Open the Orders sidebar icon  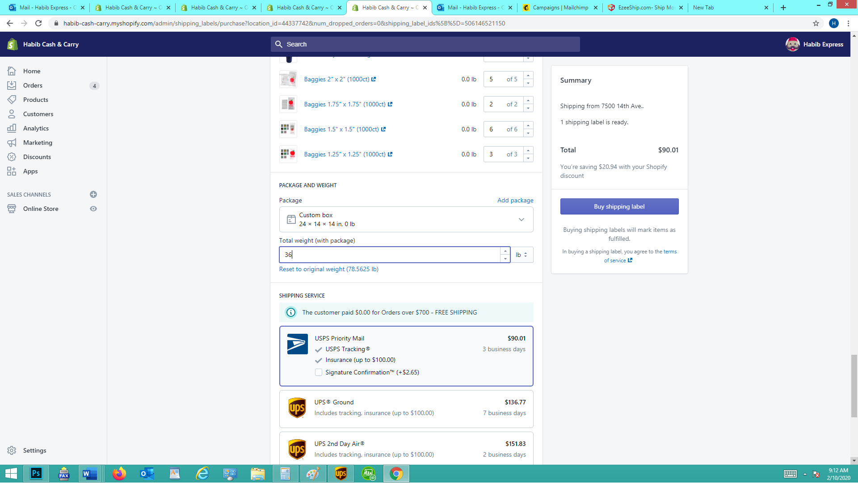click(x=12, y=85)
